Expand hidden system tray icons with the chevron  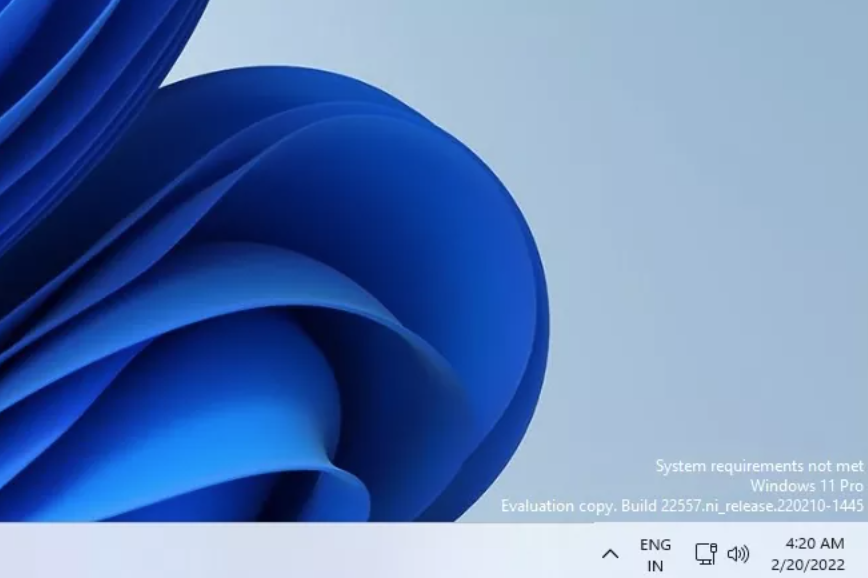pos(608,553)
